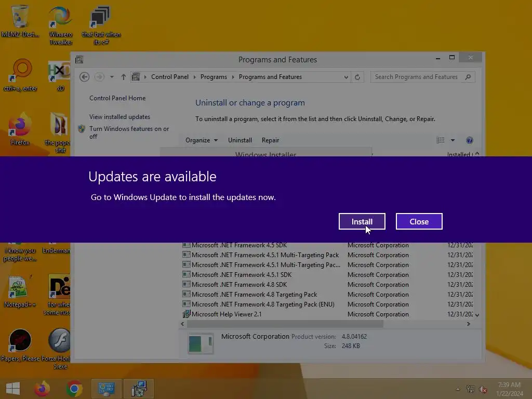This screenshot has width=532, height=399.
Task: Go up one level in Control Panel
Action: coord(124,77)
